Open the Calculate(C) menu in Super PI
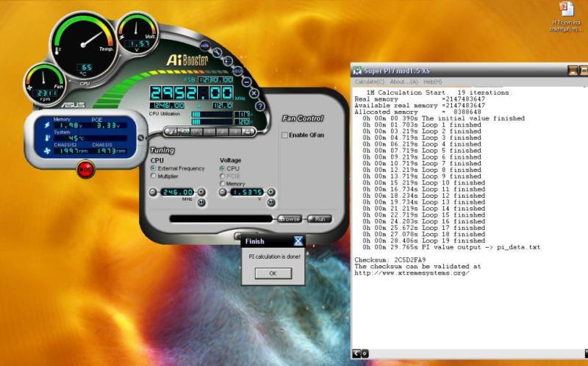Screen dimensions: 588x366 370,82
